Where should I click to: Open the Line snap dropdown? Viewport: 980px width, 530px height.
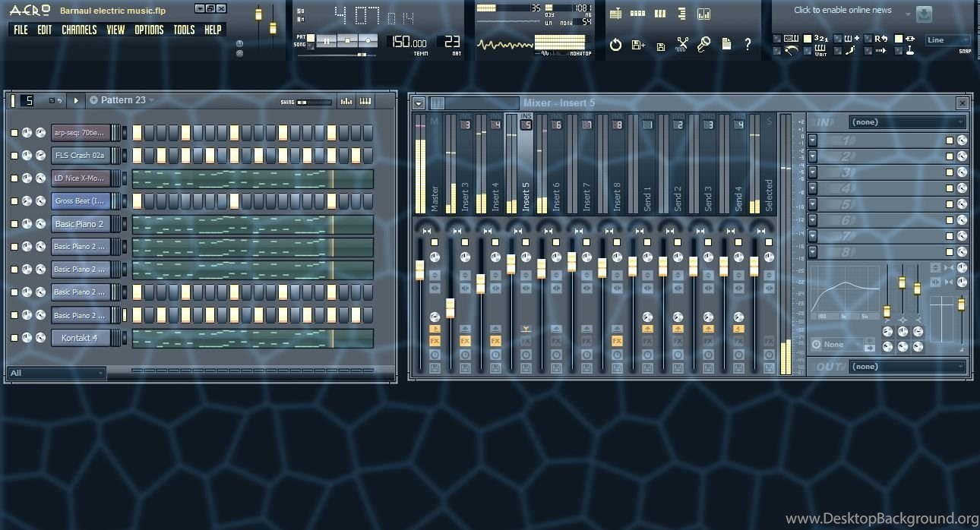[947, 40]
